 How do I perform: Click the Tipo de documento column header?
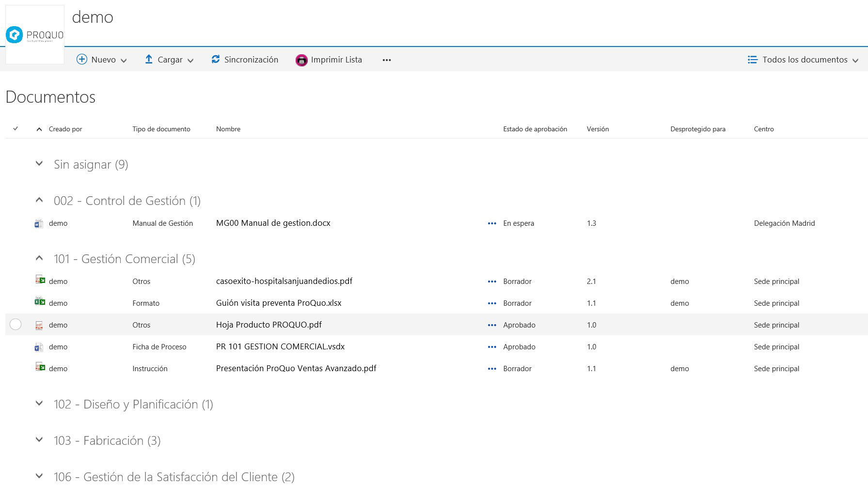[161, 129]
